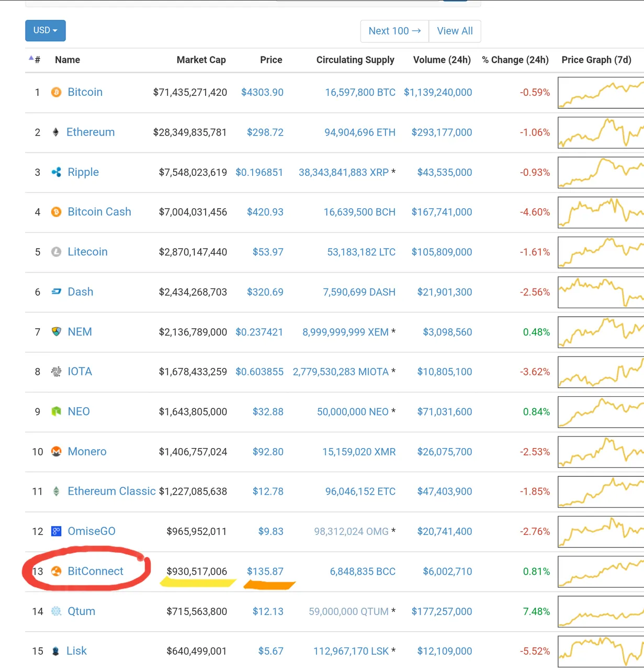Sort table by Market Cap column
The width and height of the screenshot is (644, 670).
coord(201,60)
